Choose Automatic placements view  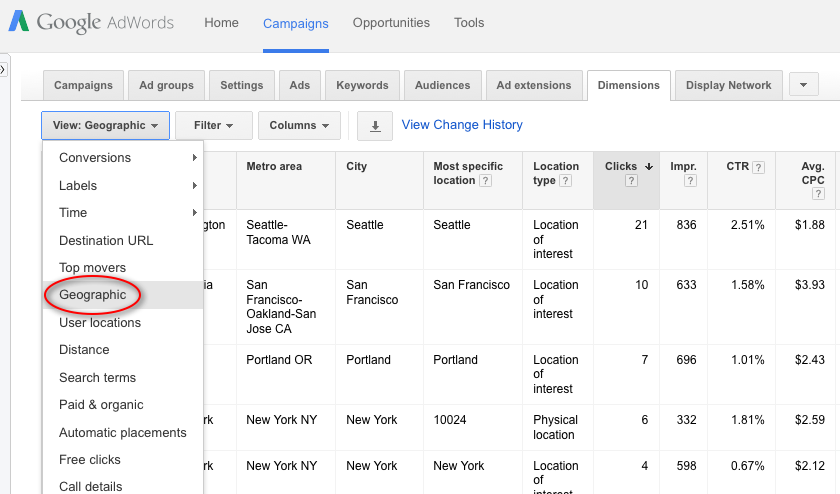coord(123,432)
